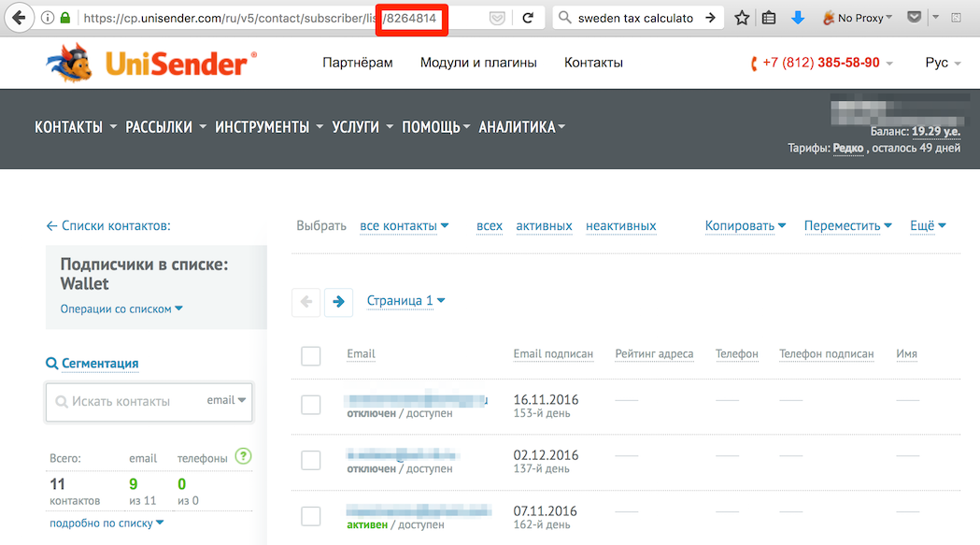Screen dimensions: 980x545
Task: Click browser back arrow button
Action: pyautogui.click(x=19, y=18)
